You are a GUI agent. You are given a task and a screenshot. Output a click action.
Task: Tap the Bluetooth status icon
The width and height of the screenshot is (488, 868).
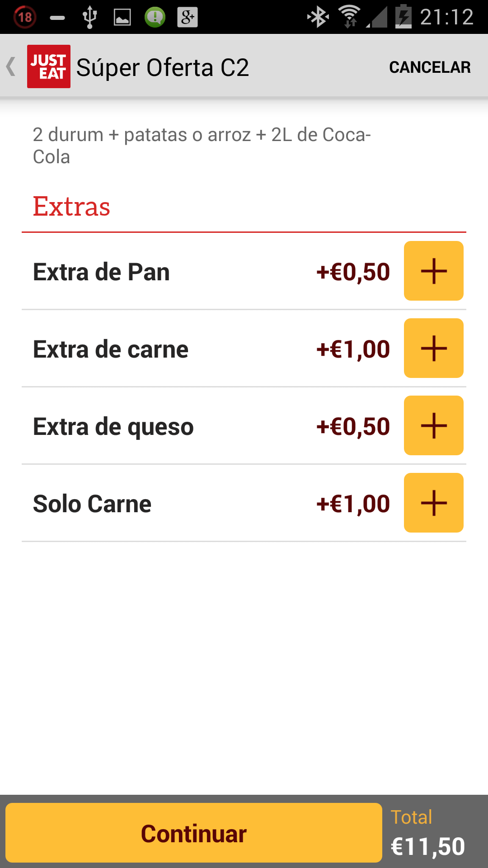click(x=318, y=17)
